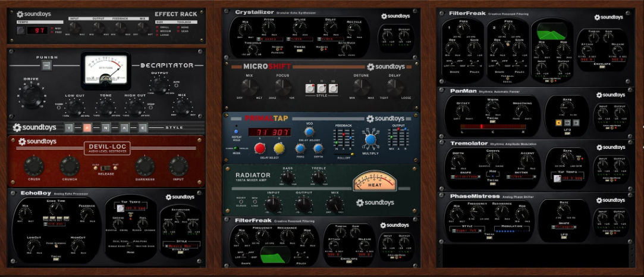Toggle the Thump switch beside Low Cut
The height and width of the screenshot is (277, 644).
59,107
